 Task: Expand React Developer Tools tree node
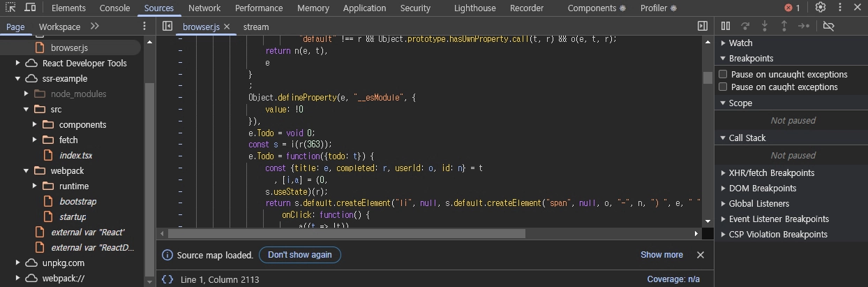18,63
